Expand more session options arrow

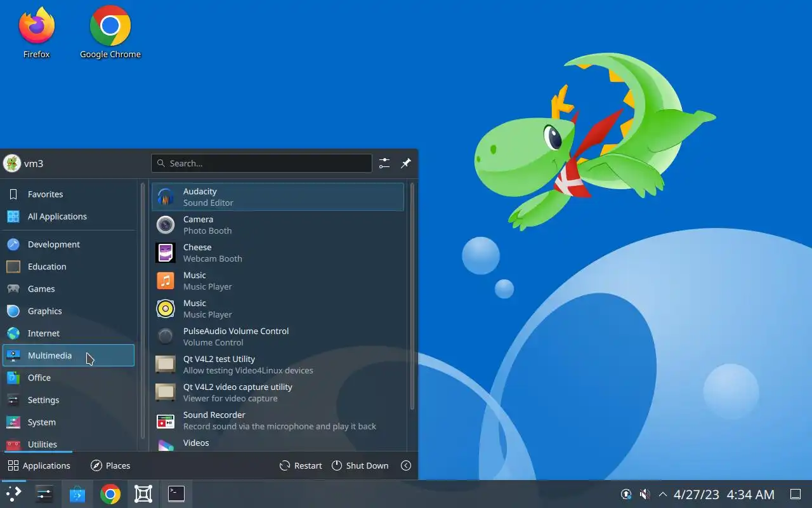[406, 465]
